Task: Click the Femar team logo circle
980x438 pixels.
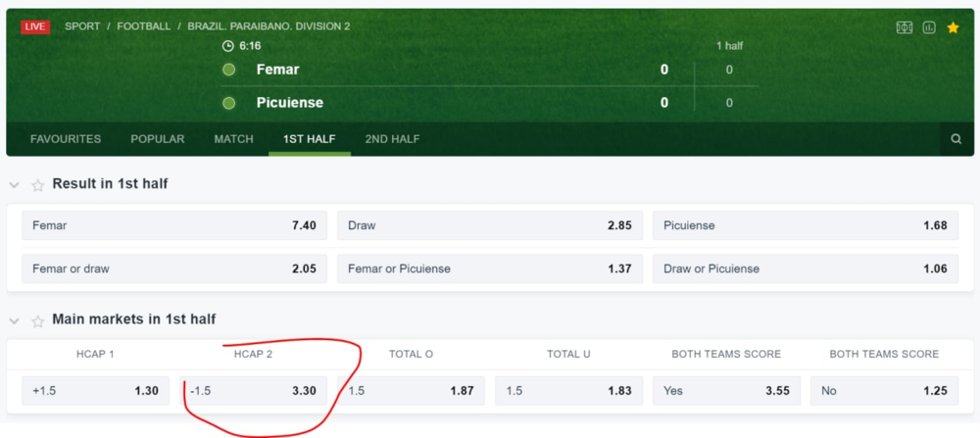Action: click(x=229, y=70)
